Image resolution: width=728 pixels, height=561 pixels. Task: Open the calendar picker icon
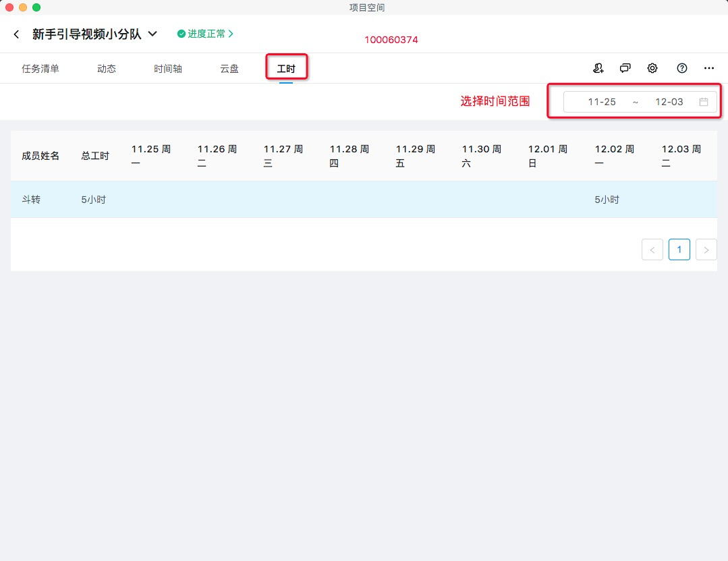pyautogui.click(x=704, y=102)
